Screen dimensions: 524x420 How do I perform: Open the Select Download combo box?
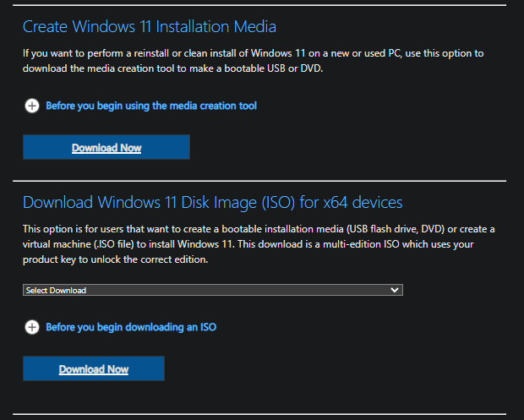click(213, 290)
